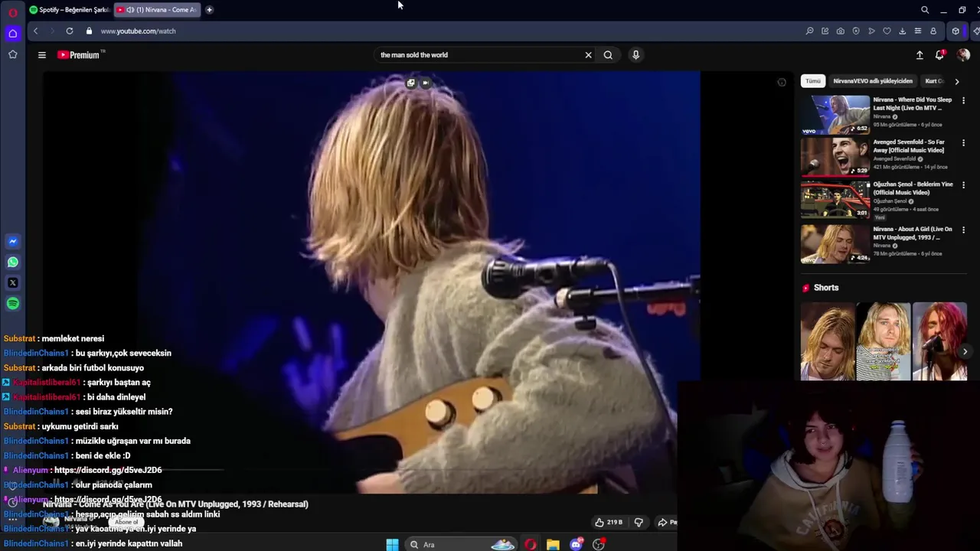The image size is (980, 551).
Task: Open Oğuzhan Şenol Beklerim Yine thumbnail
Action: [x=835, y=199]
